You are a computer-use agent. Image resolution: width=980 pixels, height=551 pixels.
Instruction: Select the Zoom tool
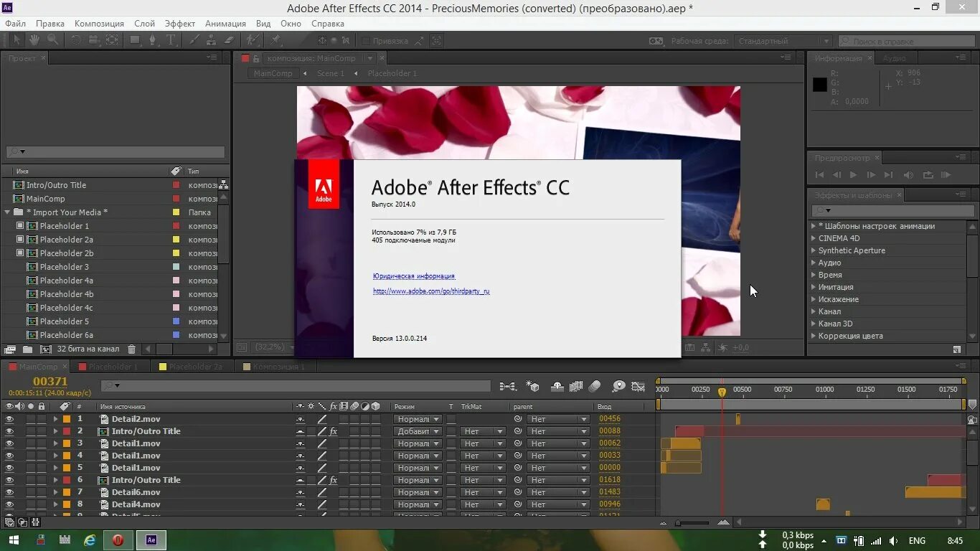click(52, 40)
